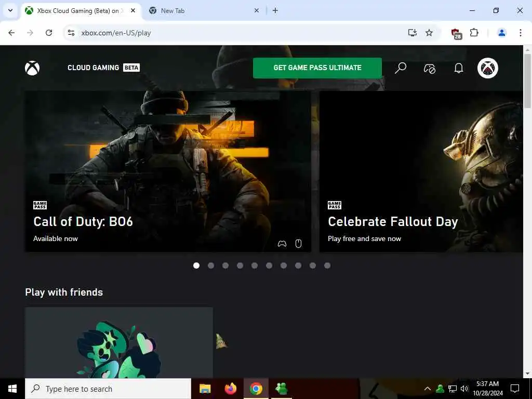Click the mouse support icon on Call of Duty card
532x399 pixels.
coord(298,244)
